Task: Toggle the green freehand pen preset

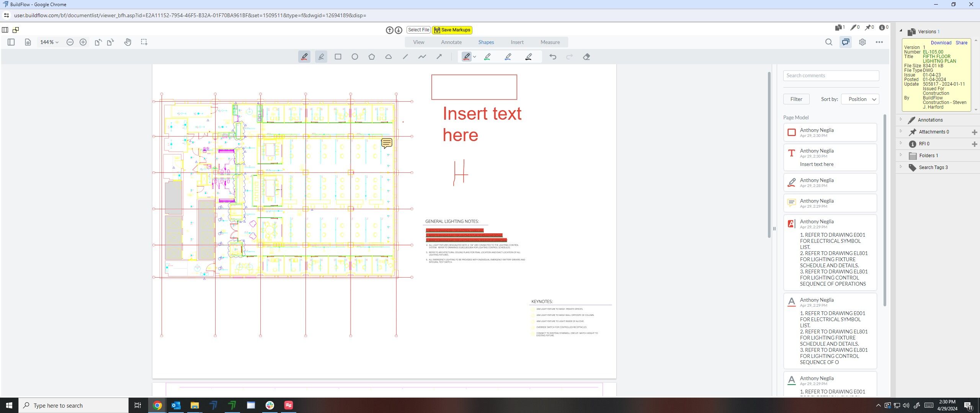Action: click(487, 57)
